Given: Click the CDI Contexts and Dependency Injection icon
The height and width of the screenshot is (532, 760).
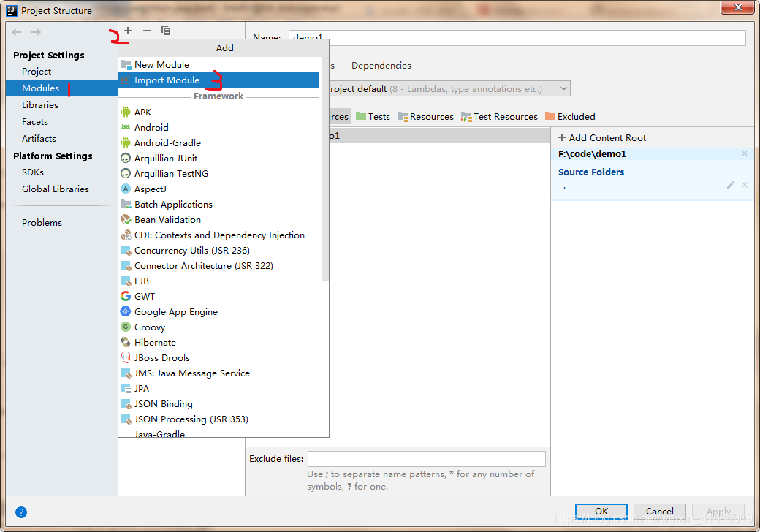Looking at the screenshot, I should pyautogui.click(x=126, y=235).
